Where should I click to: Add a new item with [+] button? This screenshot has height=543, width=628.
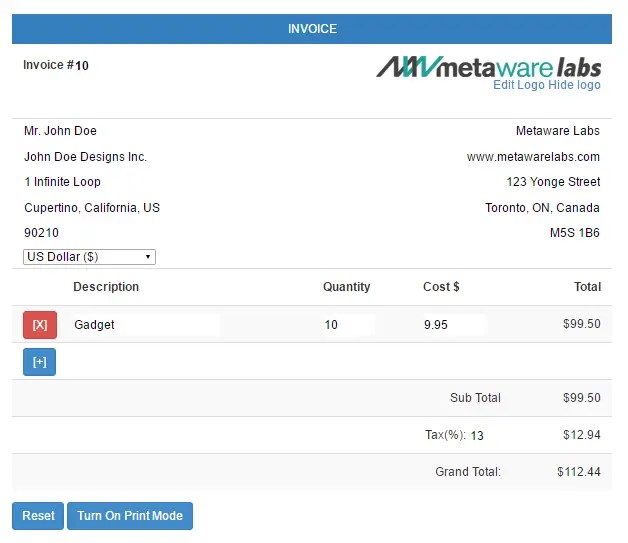39,362
